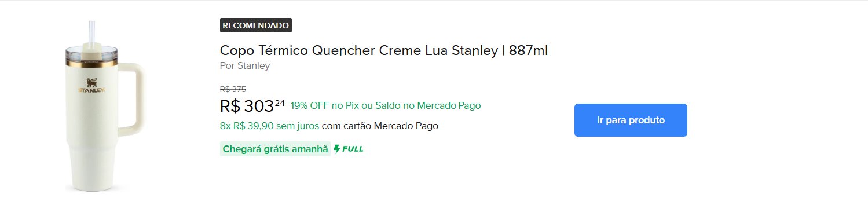Viewport: 868px width, 216px height.
Task: Click the 19% OFF no Pix discount text
Action: tap(386, 105)
